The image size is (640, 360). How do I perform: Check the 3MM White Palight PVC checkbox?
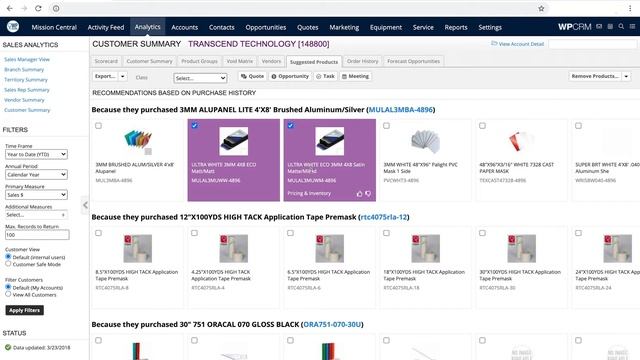[386, 126]
